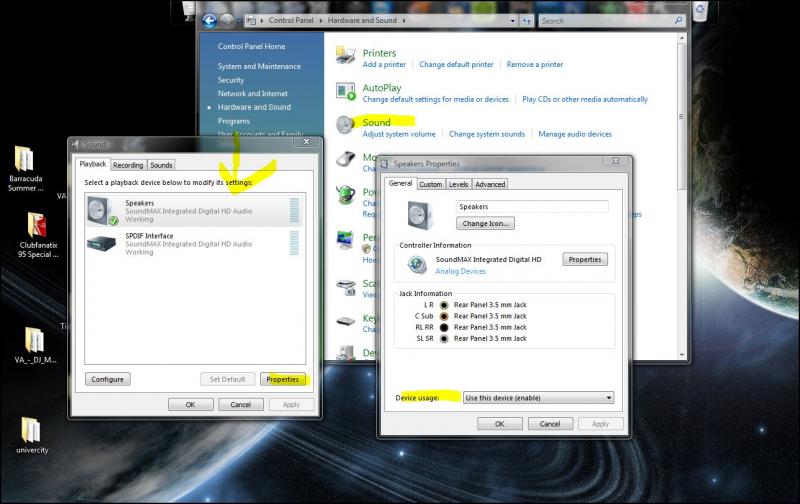Click OK in the Sound dialog
Screen dimensions: 800x504
click(190, 405)
